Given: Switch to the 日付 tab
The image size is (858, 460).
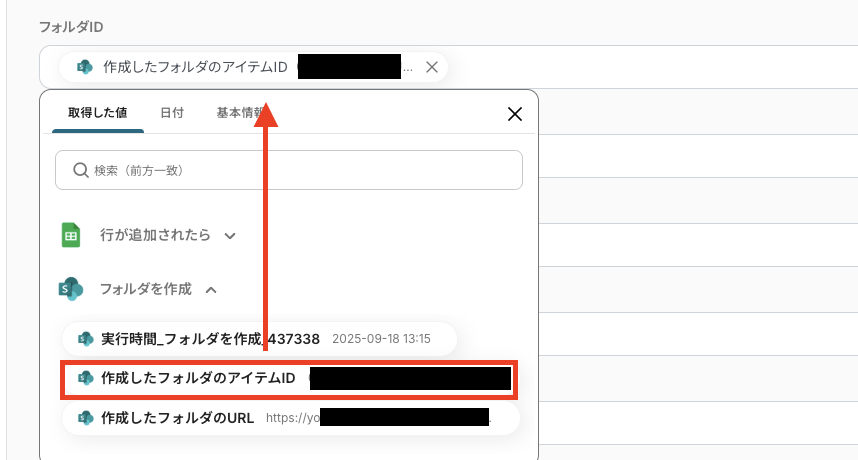Looking at the screenshot, I should [172, 113].
